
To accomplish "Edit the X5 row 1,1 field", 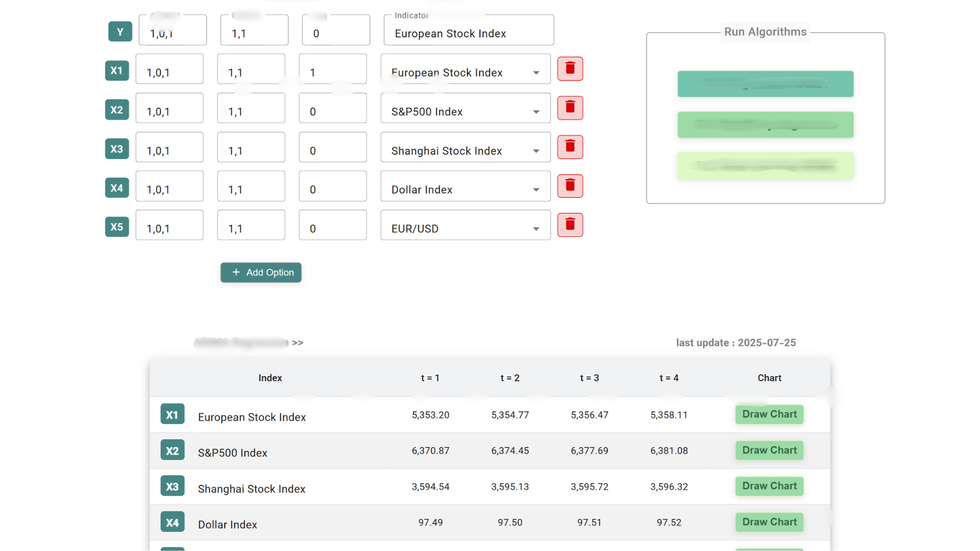I will [x=251, y=225].
